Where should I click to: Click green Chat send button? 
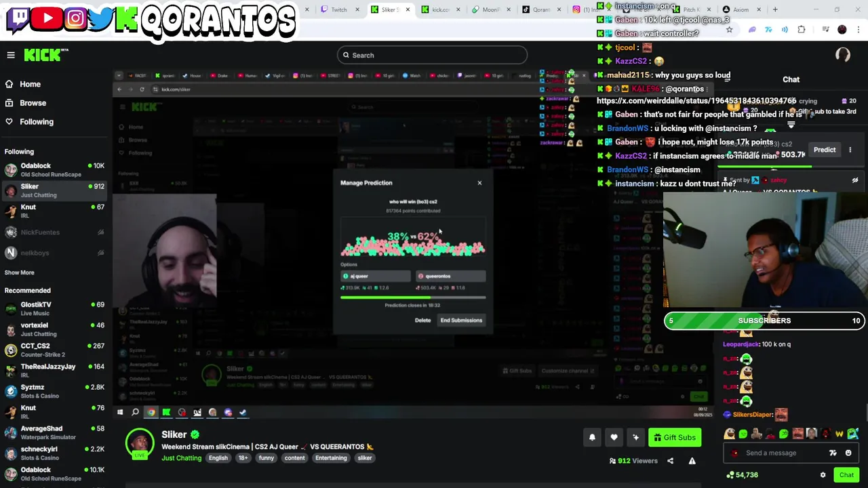pos(846,475)
